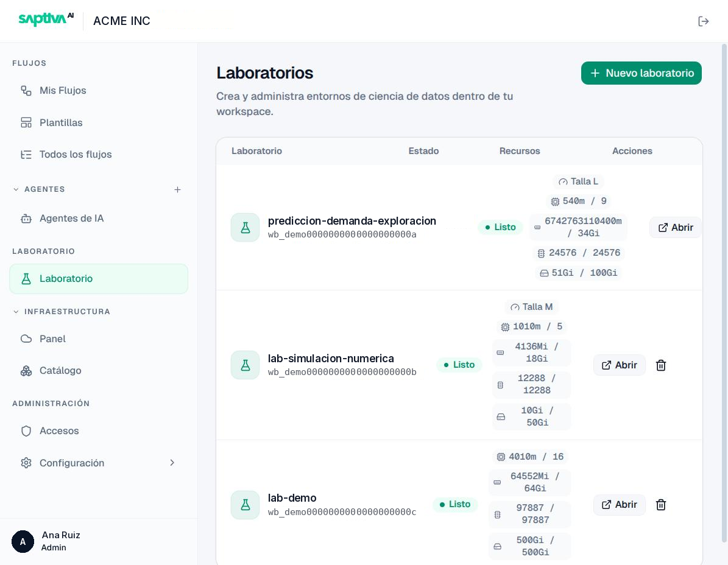The height and width of the screenshot is (565, 728).
Task: Delete lab-simulacion-numerica with trash icon
Action: coord(661,365)
